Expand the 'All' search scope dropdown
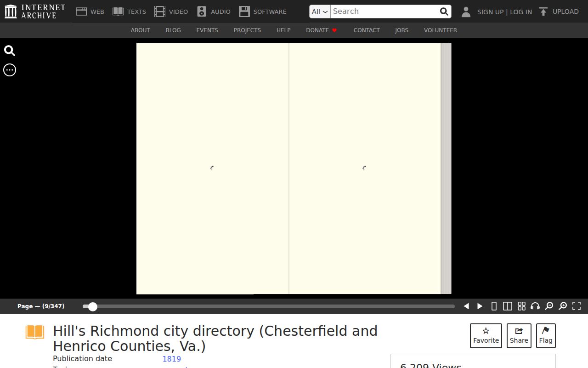 click(x=320, y=11)
